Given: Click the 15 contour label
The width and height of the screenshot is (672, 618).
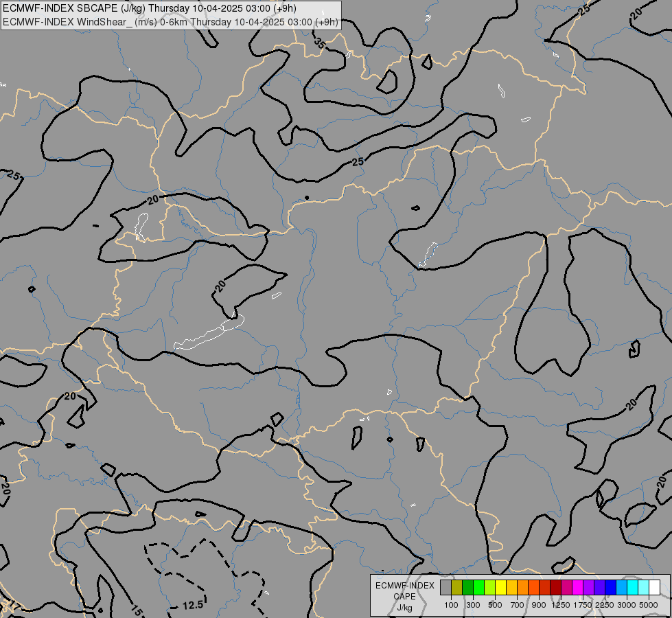Looking at the screenshot, I should 136,610.
